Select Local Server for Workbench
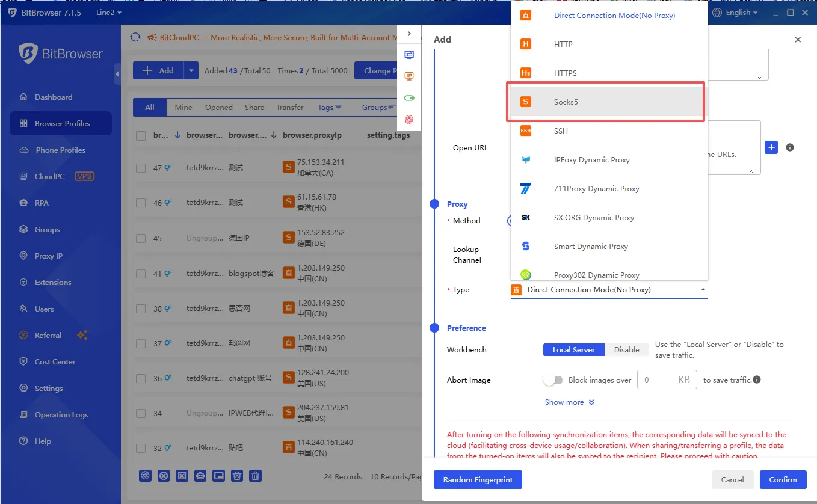Screen dimensions: 817x504 (x=574, y=349)
